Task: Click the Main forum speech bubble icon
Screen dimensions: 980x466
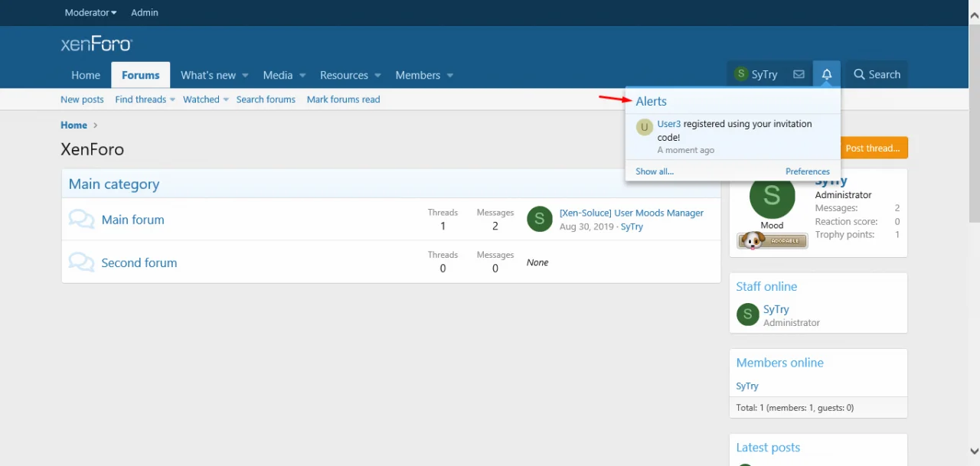Action: [x=81, y=220]
